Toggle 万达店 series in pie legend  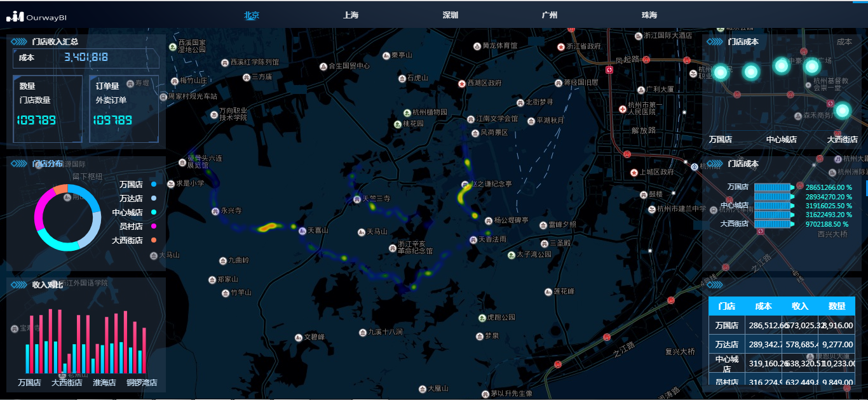pos(137,198)
